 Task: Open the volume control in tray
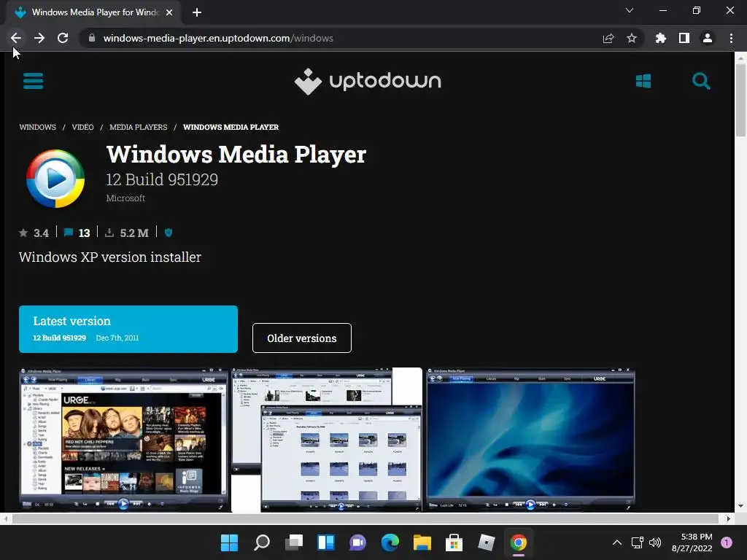(x=655, y=542)
